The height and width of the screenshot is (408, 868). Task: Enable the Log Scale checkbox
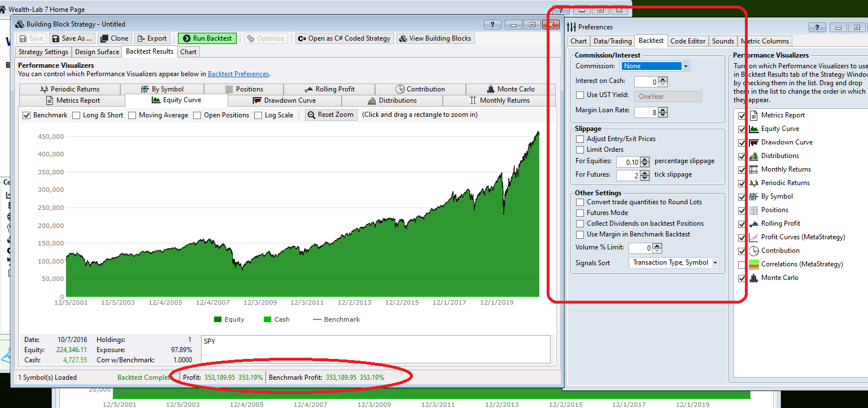258,115
